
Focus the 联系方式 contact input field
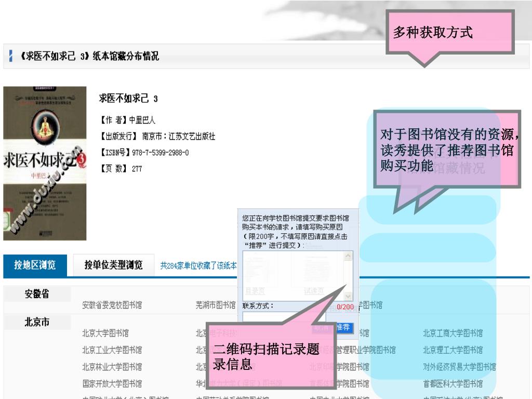click(284, 317)
